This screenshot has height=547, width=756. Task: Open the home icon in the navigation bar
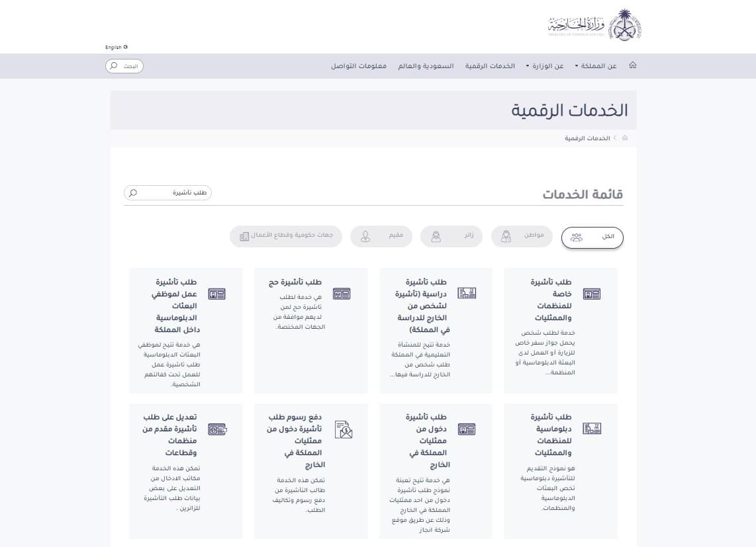click(x=633, y=65)
